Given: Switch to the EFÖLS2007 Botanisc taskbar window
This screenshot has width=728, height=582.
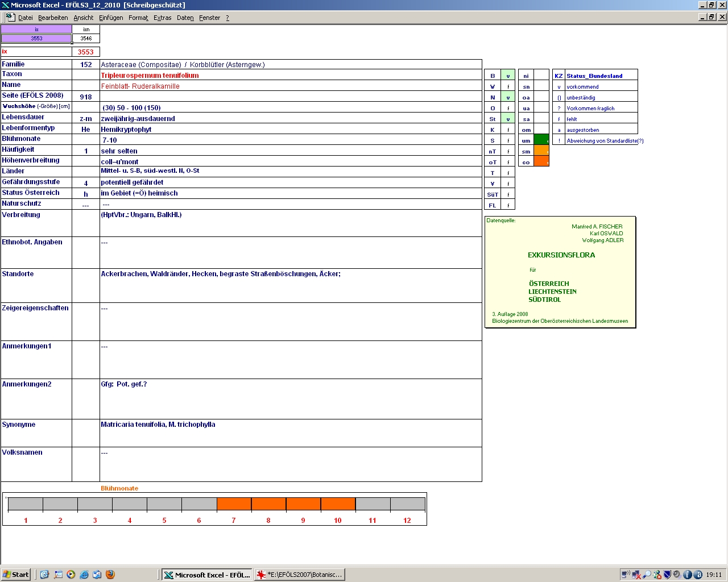Looking at the screenshot, I should click(300, 575).
